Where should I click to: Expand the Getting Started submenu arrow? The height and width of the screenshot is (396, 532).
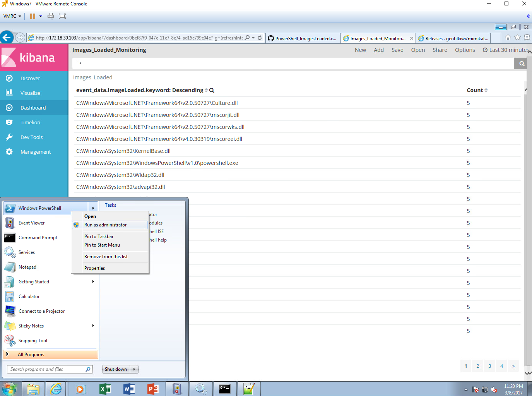tap(93, 281)
